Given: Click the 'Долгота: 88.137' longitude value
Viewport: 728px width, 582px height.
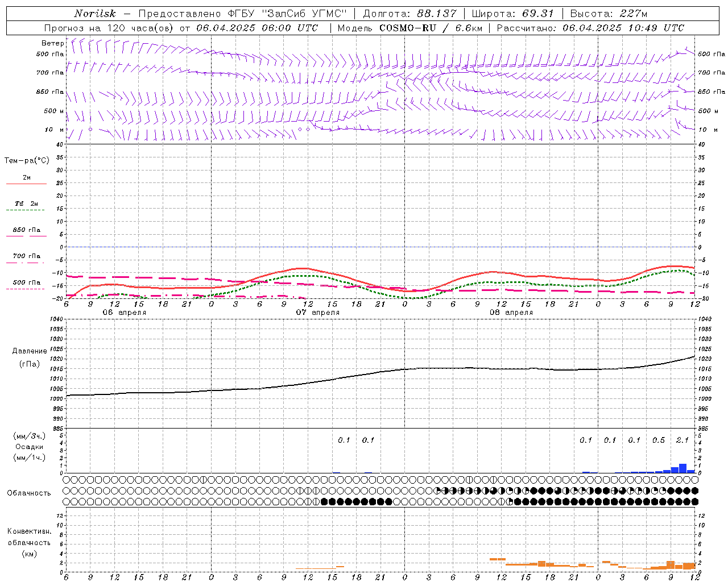Looking at the screenshot, I should pos(409,14).
